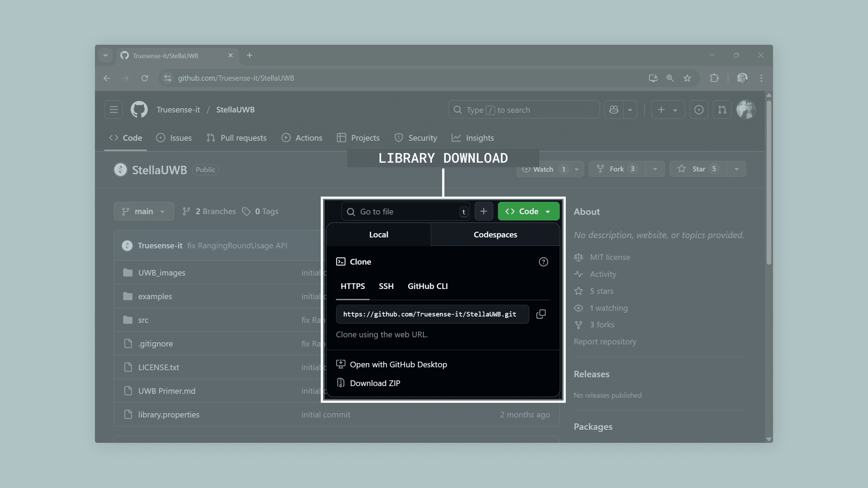Watch the StellaUWB repository
The image size is (868, 488).
pyautogui.click(x=542, y=169)
